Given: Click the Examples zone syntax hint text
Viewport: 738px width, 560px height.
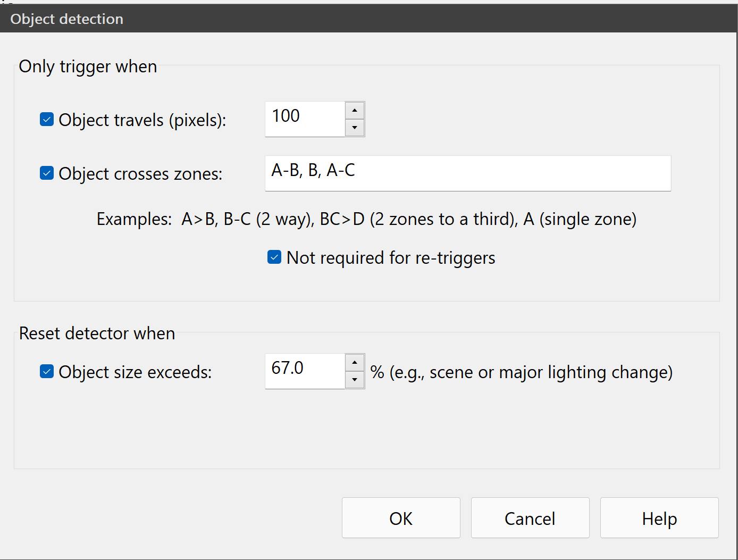Looking at the screenshot, I should pos(366,219).
